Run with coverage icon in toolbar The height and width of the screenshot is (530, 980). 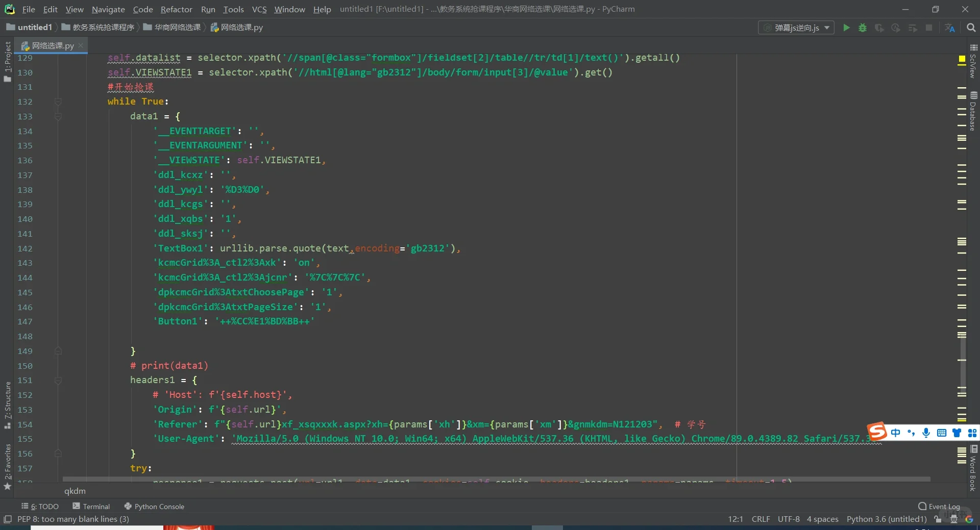pyautogui.click(x=879, y=28)
